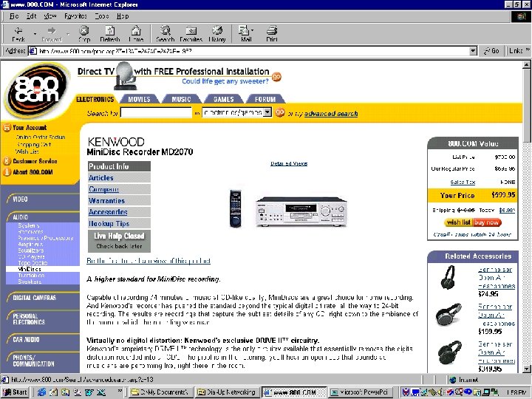Click the 800.com logo
This screenshot has width=532, height=399.
tap(38, 91)
